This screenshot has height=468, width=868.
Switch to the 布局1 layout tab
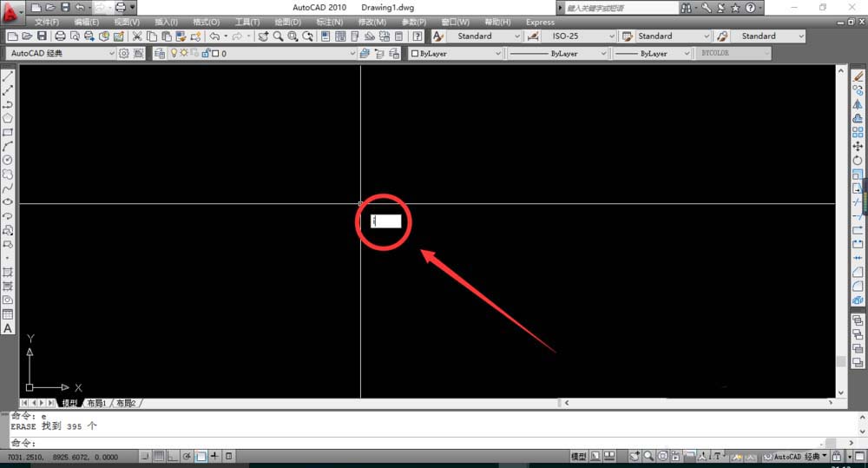97,403
